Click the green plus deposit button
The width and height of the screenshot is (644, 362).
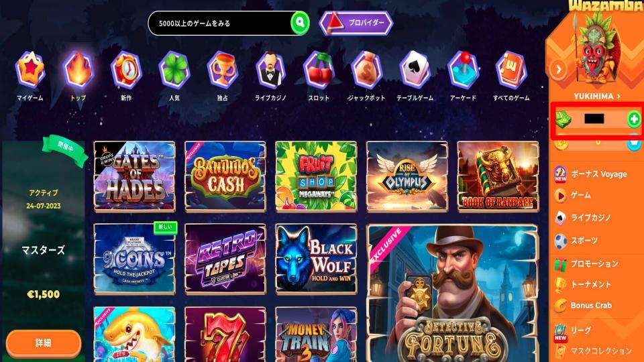point(634,119)
